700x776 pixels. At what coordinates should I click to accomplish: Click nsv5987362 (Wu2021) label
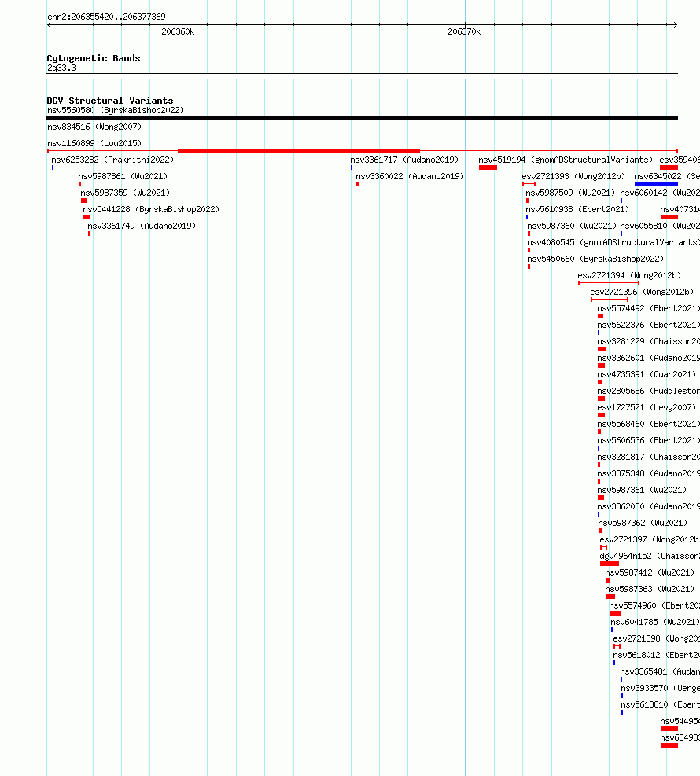pos(643,523)
